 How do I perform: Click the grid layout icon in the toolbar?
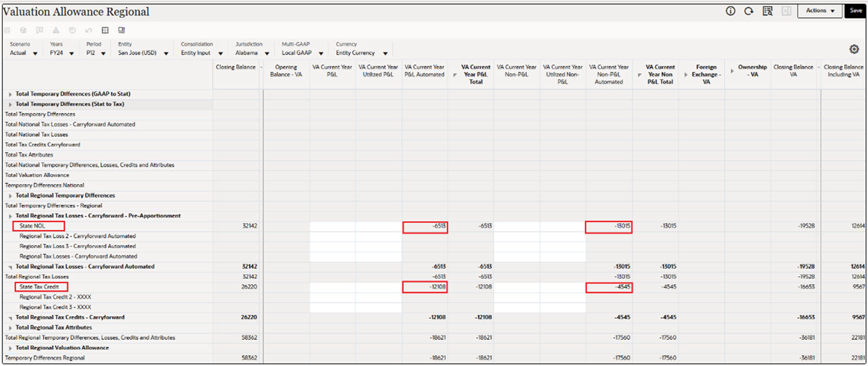(105, 30)
